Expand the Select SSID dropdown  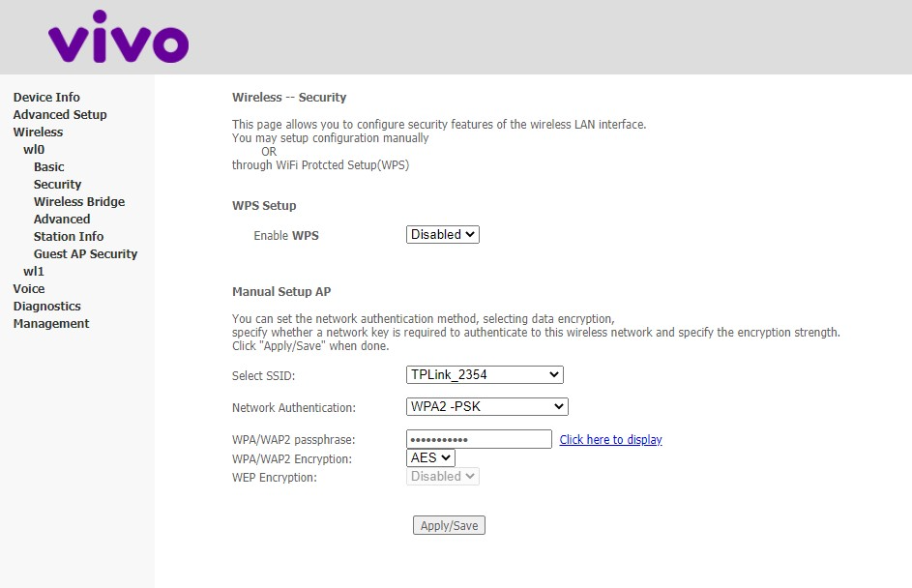[485, 374]
